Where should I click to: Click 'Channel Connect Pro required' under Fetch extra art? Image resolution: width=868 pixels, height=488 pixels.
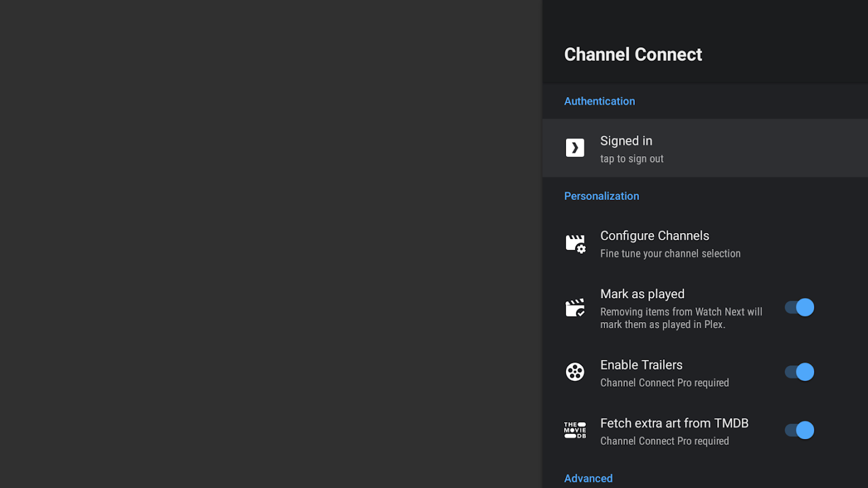(665, 441)
